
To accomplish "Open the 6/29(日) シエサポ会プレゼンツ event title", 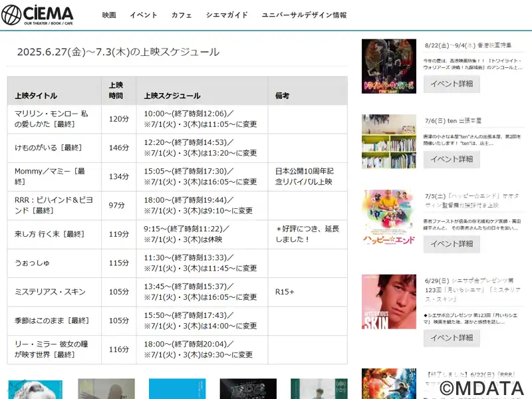I will point(472,290).
